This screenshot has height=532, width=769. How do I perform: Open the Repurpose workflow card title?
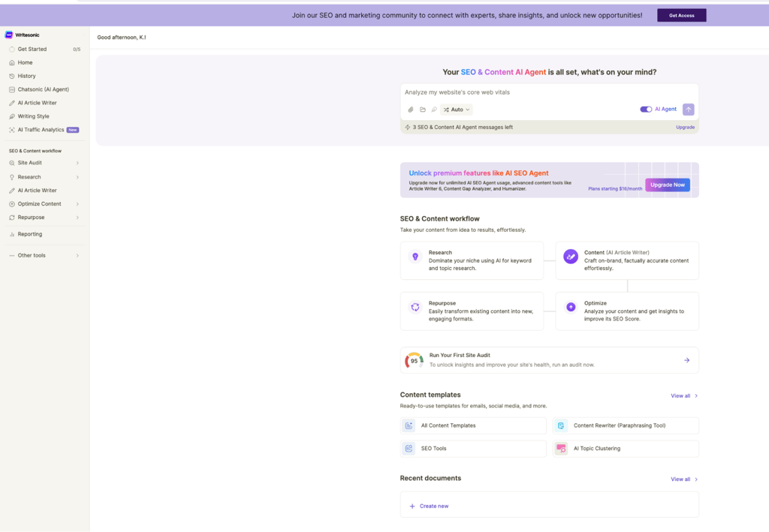click(442, 303)
